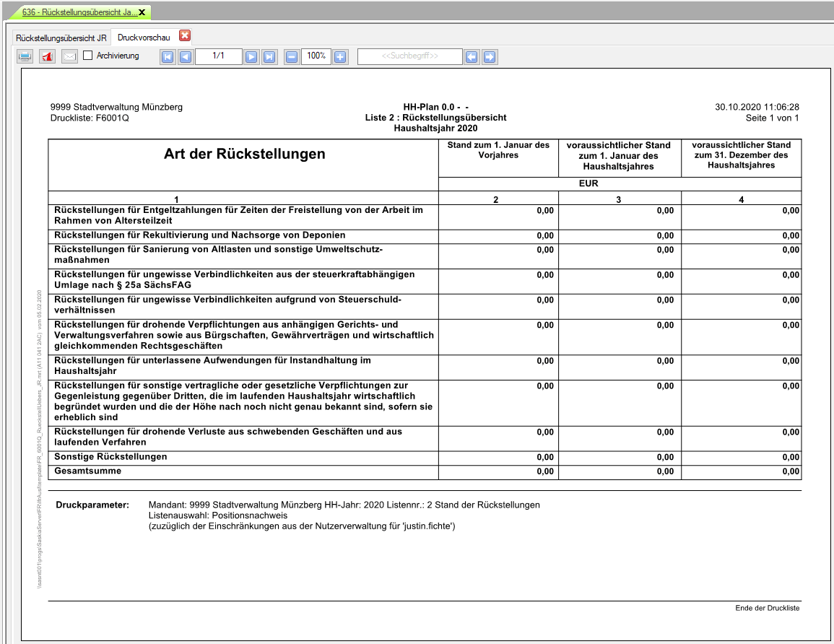Click the Suchbegriff search field
834x644 pixels.
[409, 56]
